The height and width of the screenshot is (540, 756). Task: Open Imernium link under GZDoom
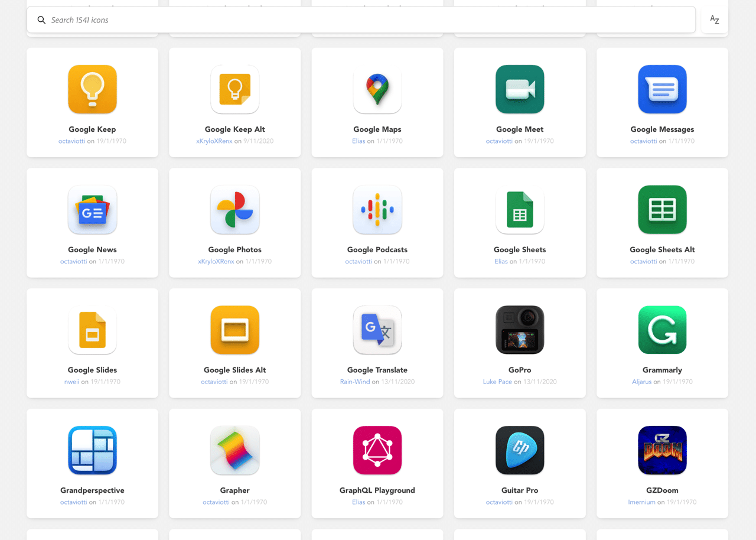[642, 502]
